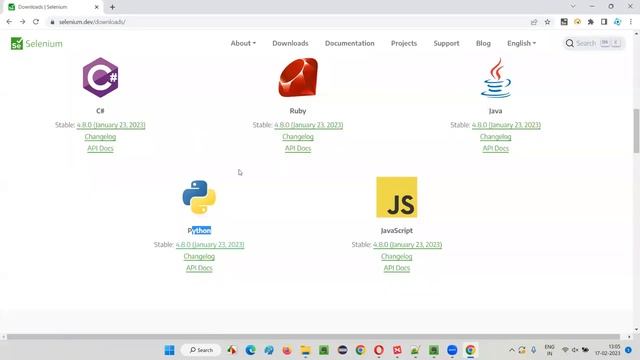The width and height of the screenshot is (640, 360).
Task: Open the notification badge in system tray
Action: pyautogui.click(x=629, y=350)
